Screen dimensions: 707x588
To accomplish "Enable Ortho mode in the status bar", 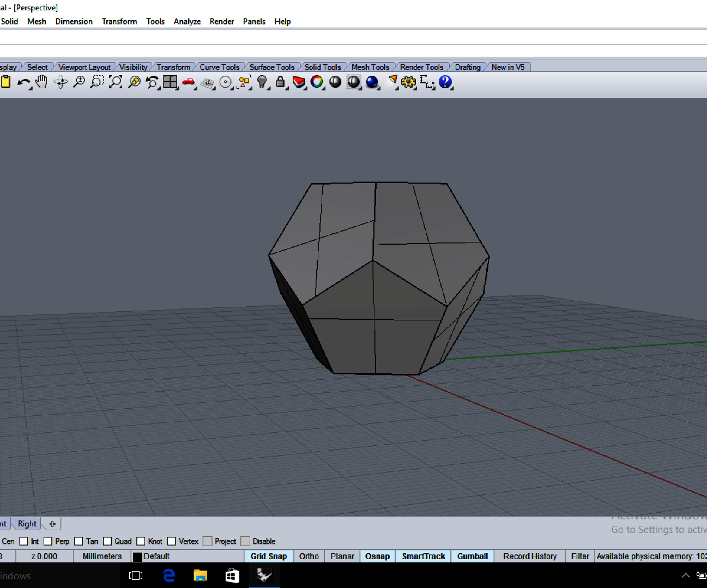I will pos(309,556).
